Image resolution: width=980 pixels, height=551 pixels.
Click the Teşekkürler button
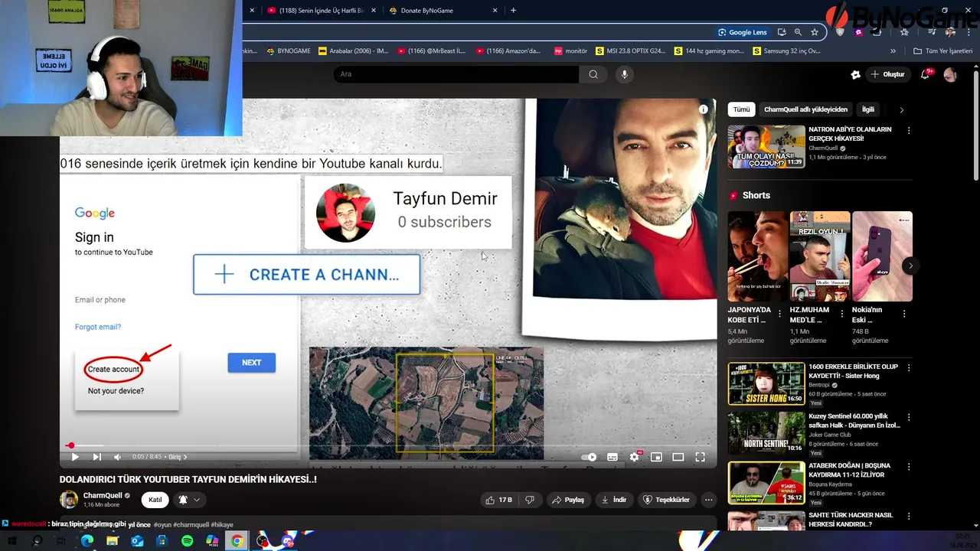point(666,500)
